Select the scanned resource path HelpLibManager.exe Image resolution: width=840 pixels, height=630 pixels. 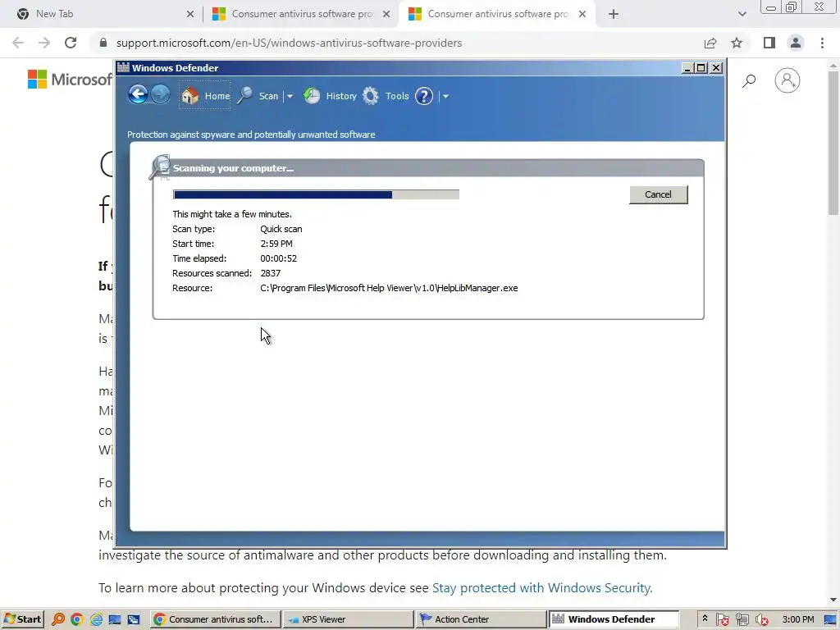pyautogui.click(x=389, y=288)
